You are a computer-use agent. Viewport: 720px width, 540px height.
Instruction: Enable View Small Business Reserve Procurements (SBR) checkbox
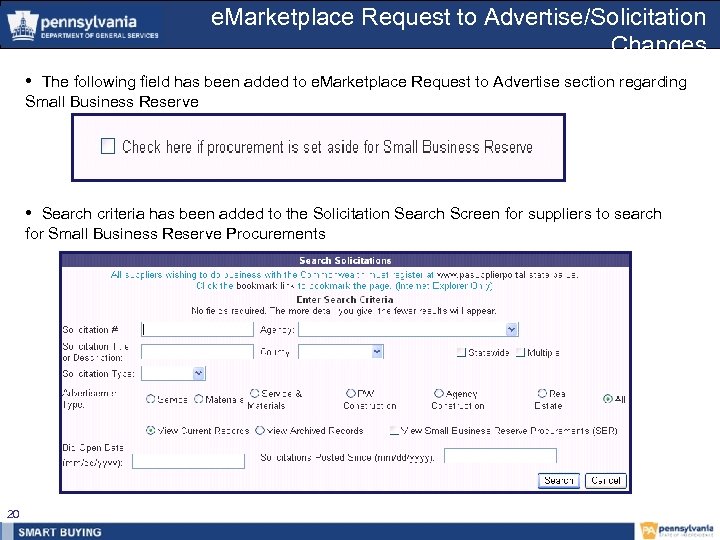tap(394, 430)
